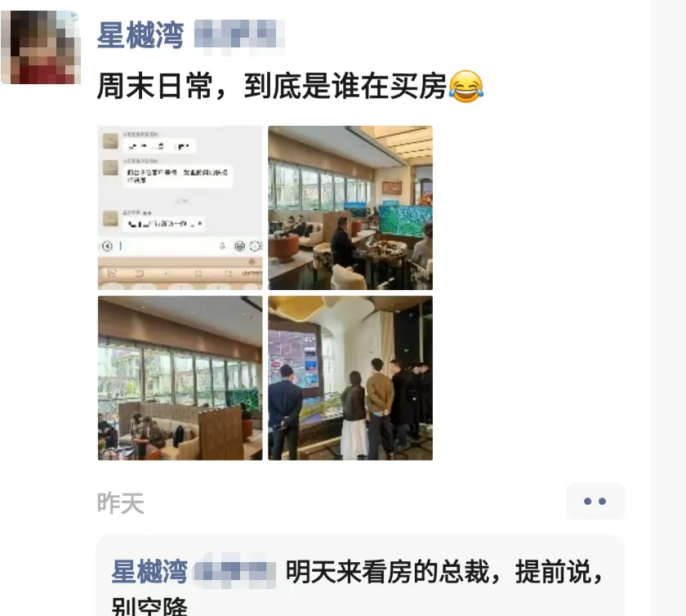The height and width of the screenshot is (616, 686).
Task: Click the text cursor field in chat screenshot
Action: [x=167, y=246]
